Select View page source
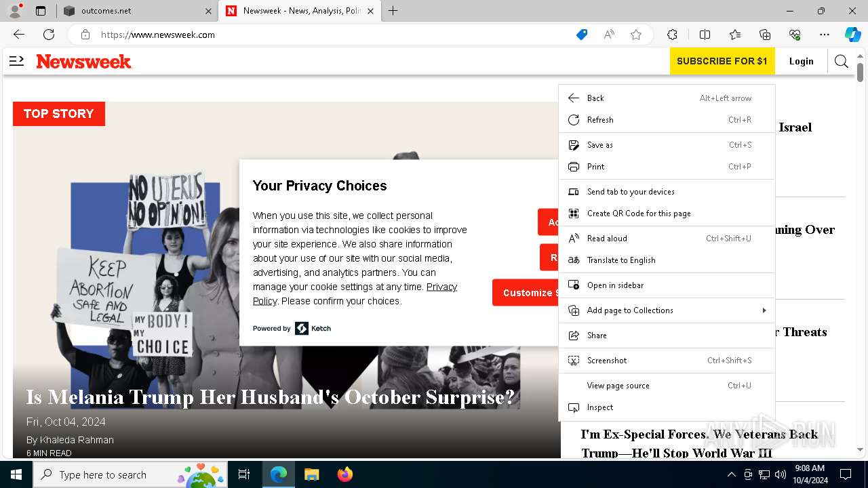The width and height of the screenshot is (868, 488). click(667, 386)
